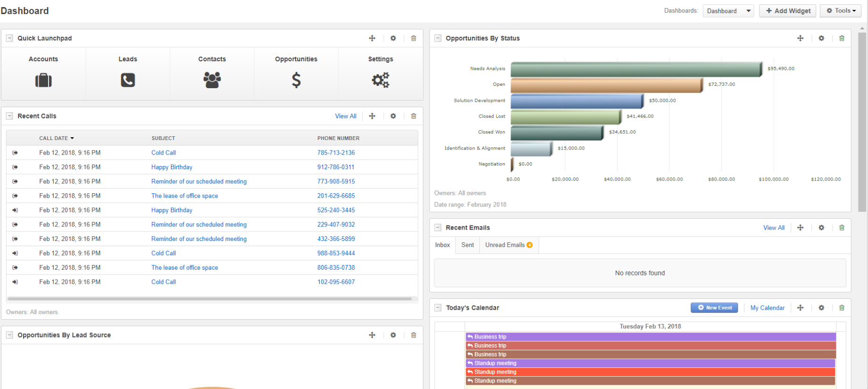The image size is (868, 389).
Task: Open gear settings for Opportunities By Status widget
Action: pyautogui.click(x=821, y=38)
